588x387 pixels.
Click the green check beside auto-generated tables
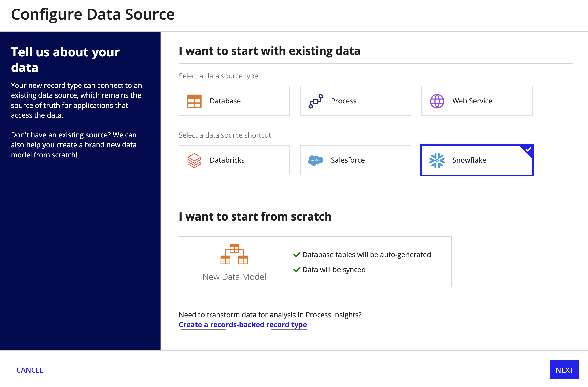click(297, 255)
